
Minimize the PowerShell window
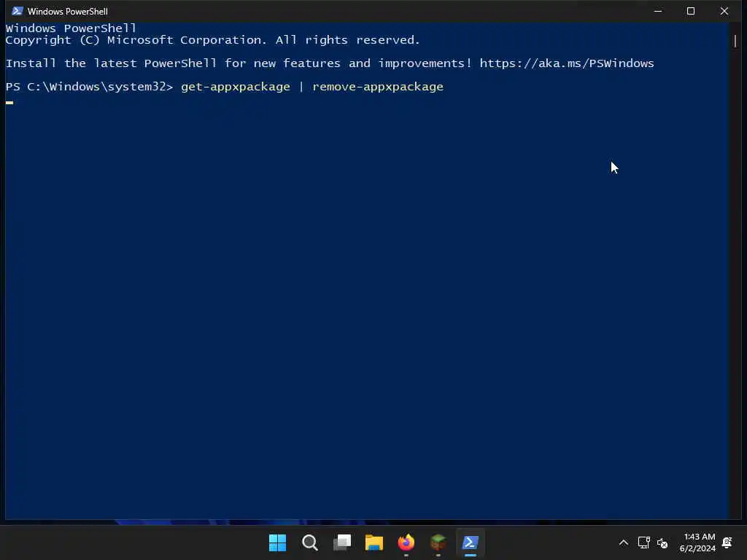pos(658,11)
